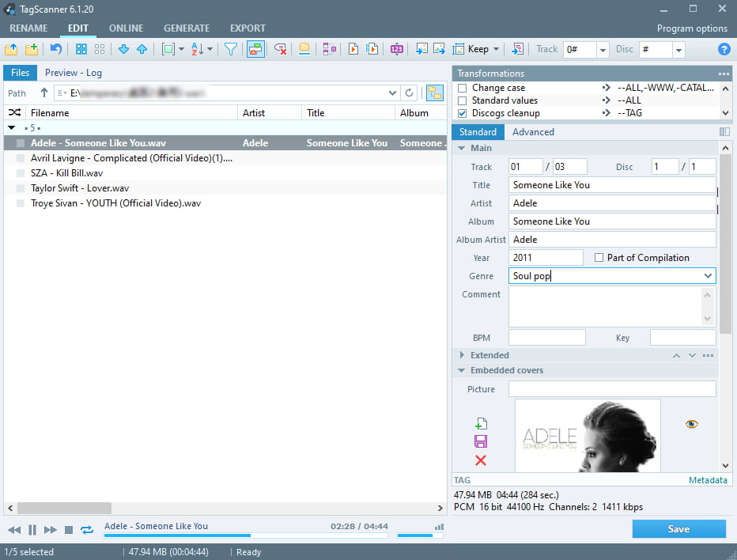Viewport: 737px width, 560px height.
Task: Click the export cover image icon
Action: pyautogui.click(x=439, y=49)
